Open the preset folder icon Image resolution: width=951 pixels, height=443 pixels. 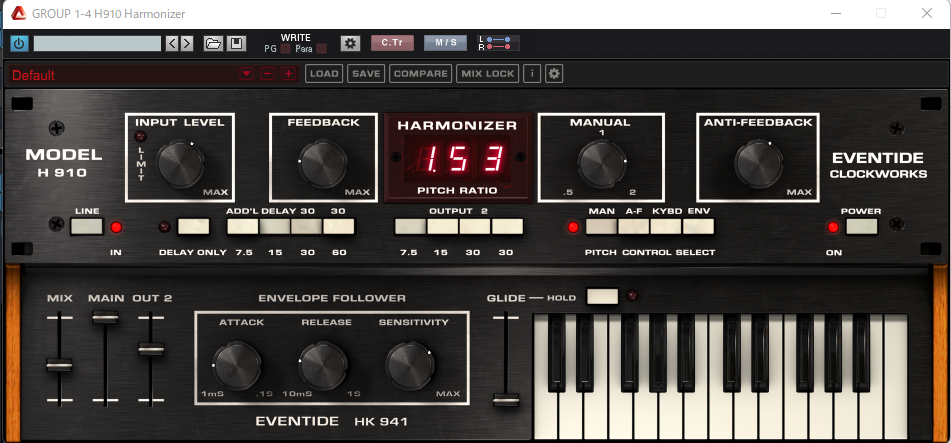pos(213,43)
